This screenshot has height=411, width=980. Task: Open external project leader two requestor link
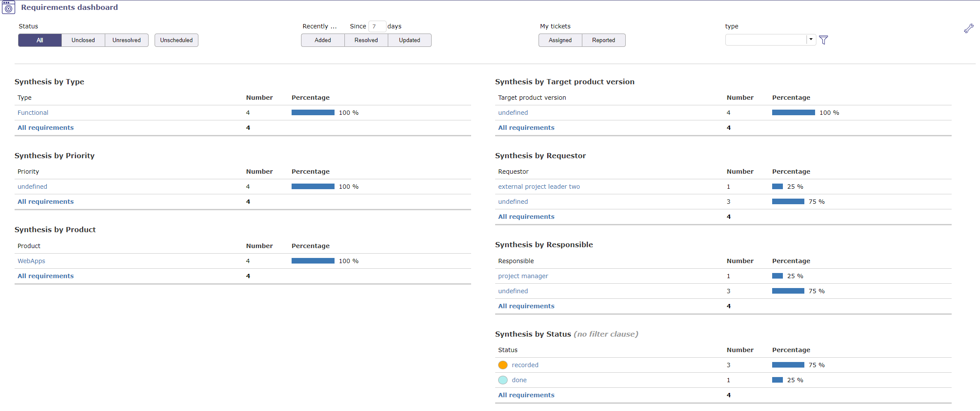point(539,186)
